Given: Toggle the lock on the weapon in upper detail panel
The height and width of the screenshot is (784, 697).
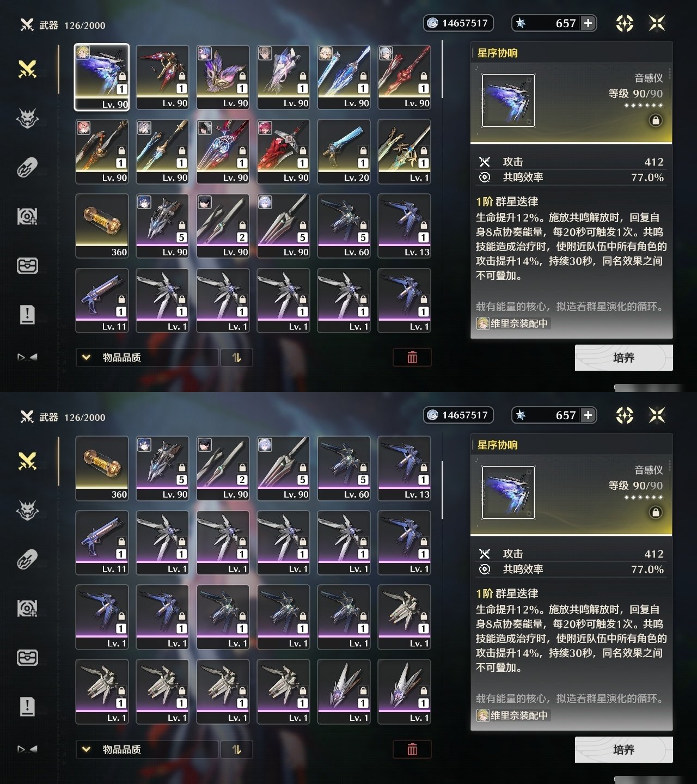Looking at the screenshot, I should pyautogui.click(x=656, y=120).
